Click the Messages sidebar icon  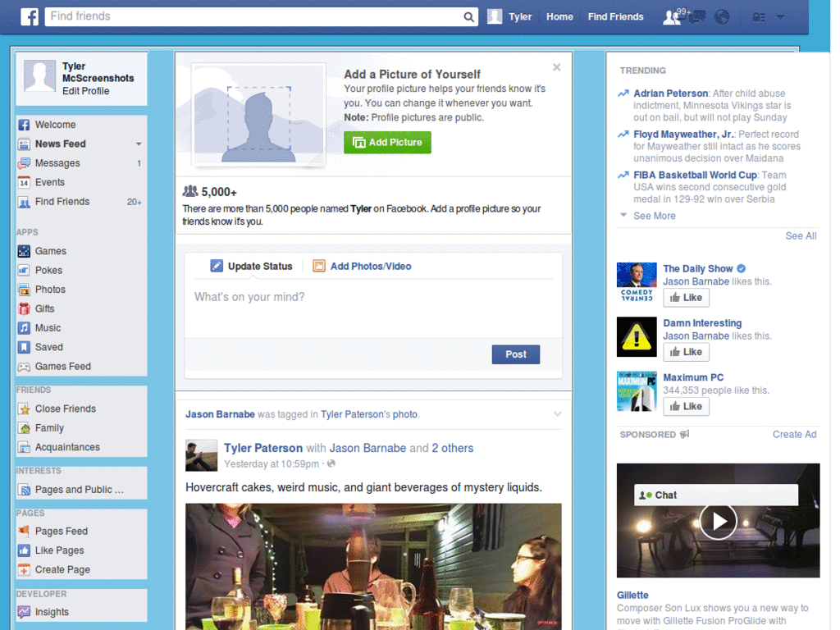click(x=24, y=163)
